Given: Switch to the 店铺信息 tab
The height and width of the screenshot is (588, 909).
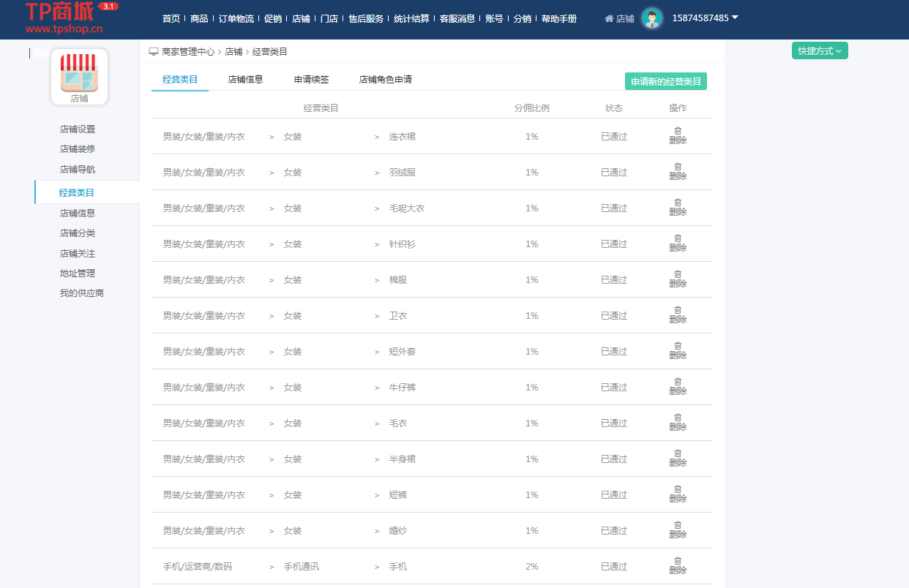Looking at the screenshot, I should pos(245,80).
